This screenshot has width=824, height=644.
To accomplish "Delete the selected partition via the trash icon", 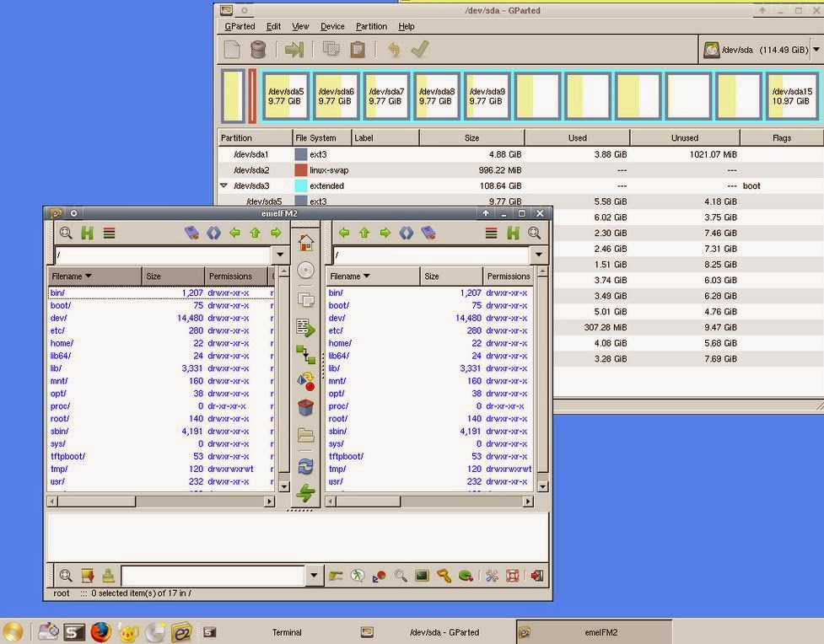I will 257,49.
